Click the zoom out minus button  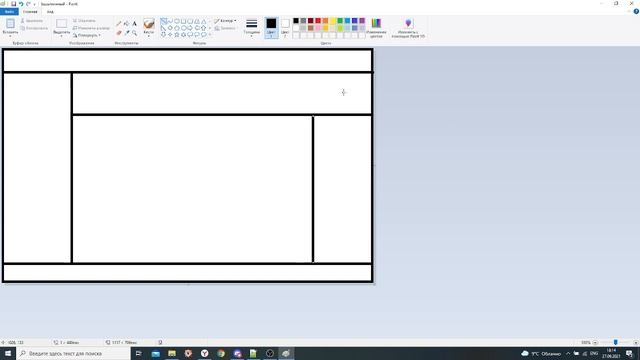[596, 342]
